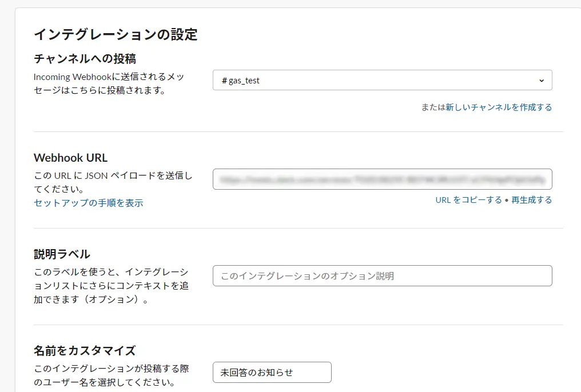This screenshot has width=581, height=392.
Task: Focus the optional integration description field
Action: point(383,275)
